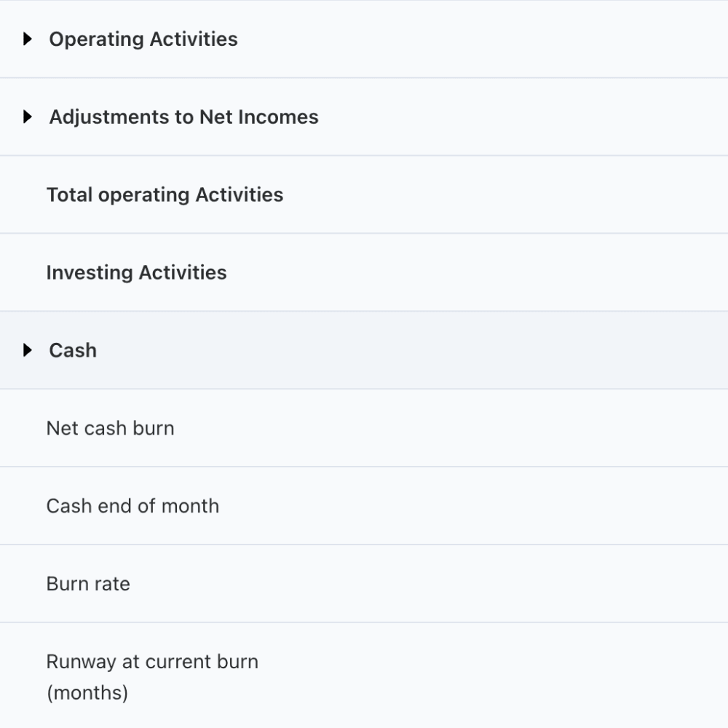Click the disclosure triangle beside Operating Activities
728x728 pixels.
tap(28, 39)
